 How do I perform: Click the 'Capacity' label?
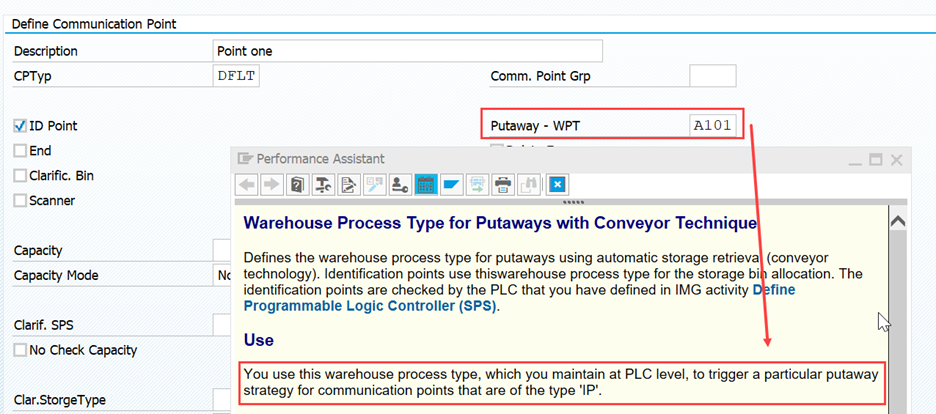point(38,251)
